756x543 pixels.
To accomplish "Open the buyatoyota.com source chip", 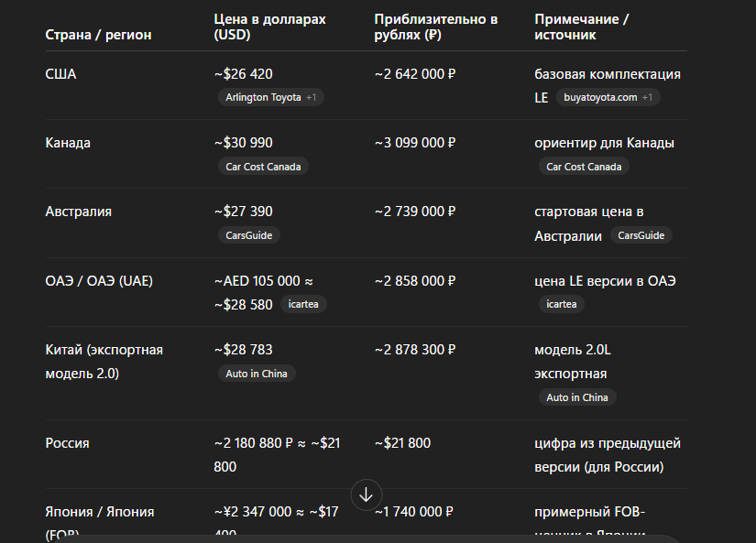I will click(608, 97).
